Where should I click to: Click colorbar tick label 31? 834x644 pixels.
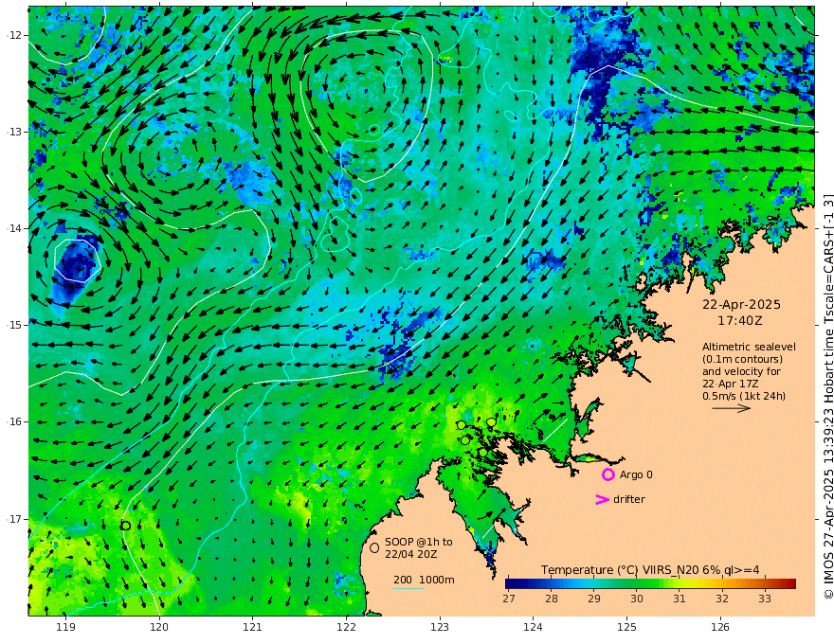(680, 599)
